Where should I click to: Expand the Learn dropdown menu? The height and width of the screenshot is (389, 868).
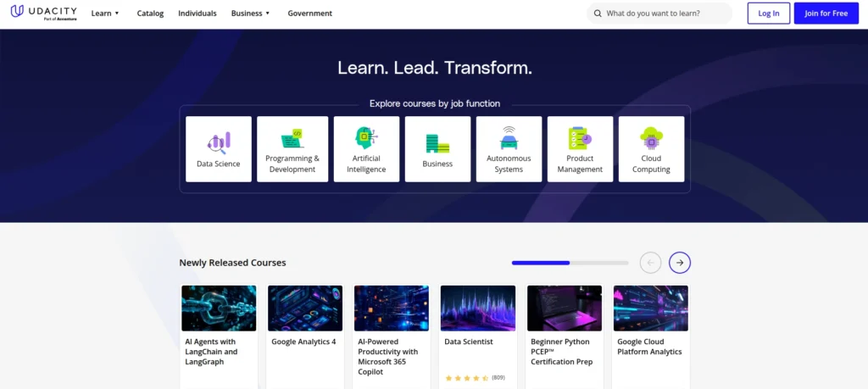105,14
